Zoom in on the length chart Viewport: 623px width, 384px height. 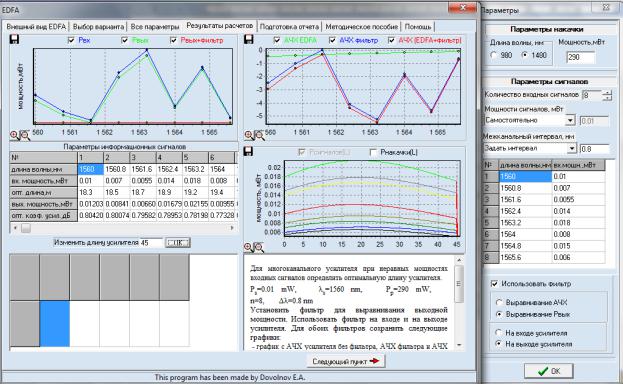point(248,248)
